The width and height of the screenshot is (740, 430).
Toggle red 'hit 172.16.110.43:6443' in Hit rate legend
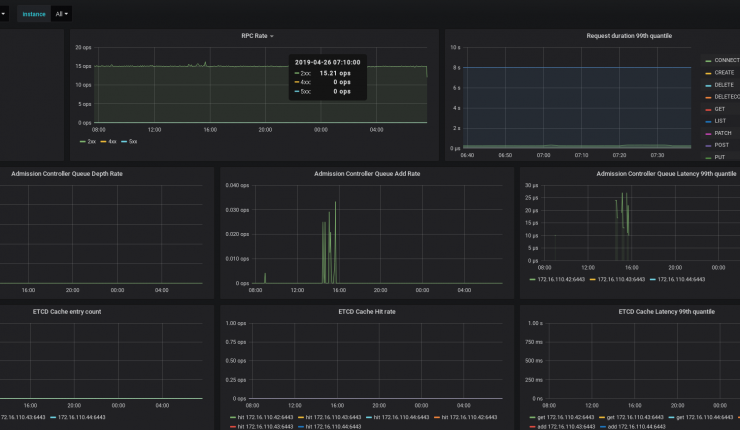(x=261, y=427)
